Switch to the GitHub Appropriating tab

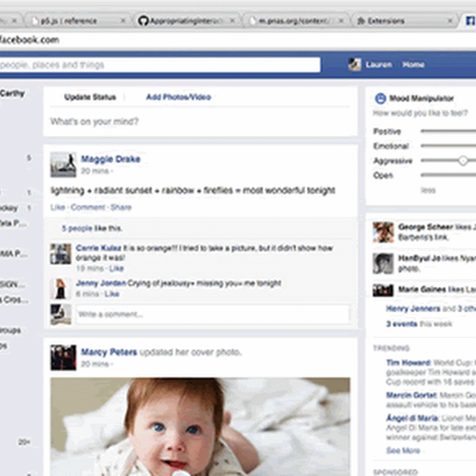pyautogui.click(x=187, y=21)
